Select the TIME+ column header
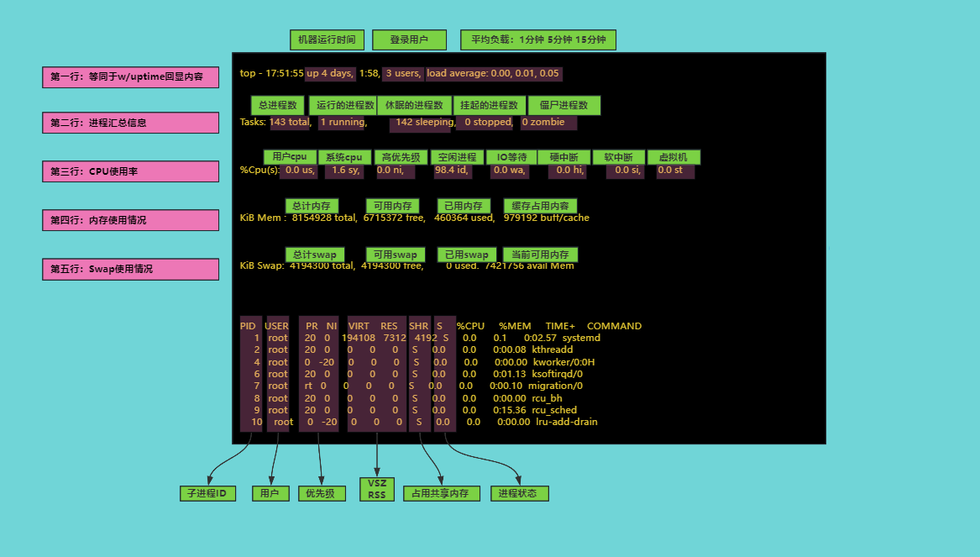The width and height of the screenshot is (980, 557). point(560,326)
